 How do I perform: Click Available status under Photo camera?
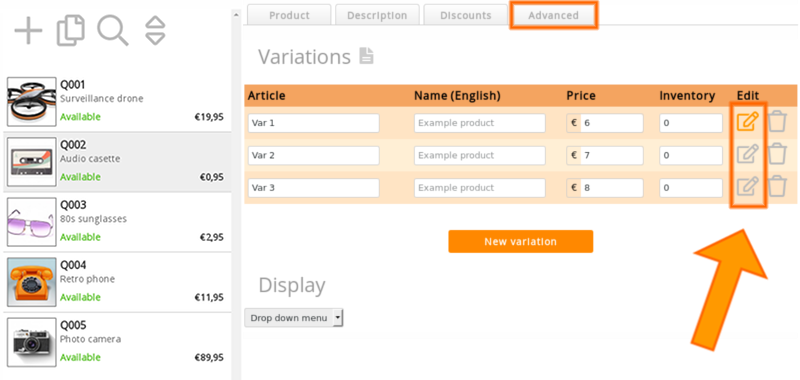(80, 358)
